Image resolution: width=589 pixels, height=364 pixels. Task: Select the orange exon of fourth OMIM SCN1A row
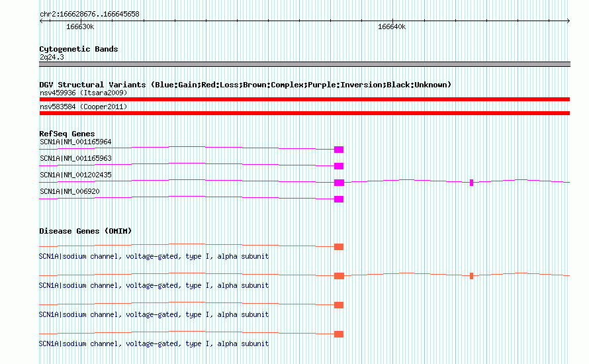pos(339,334)
